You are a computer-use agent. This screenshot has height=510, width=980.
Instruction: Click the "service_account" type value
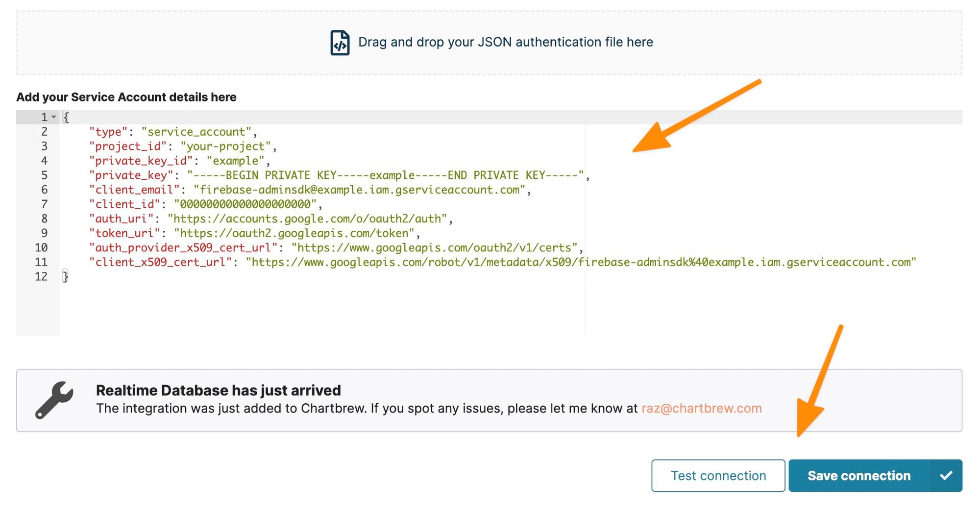point(196,132)
